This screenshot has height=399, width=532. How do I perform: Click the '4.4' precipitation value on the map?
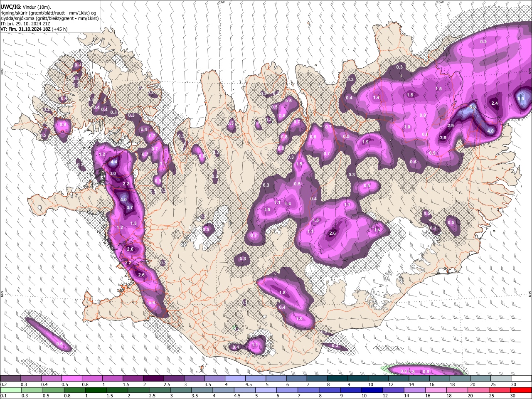coord(114,161)
